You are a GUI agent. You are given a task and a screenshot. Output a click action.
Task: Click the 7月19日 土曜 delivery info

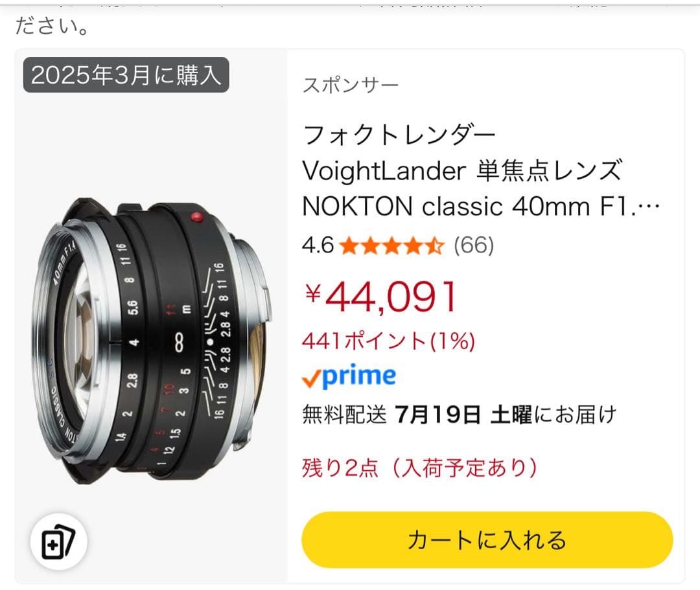[463, 414]
